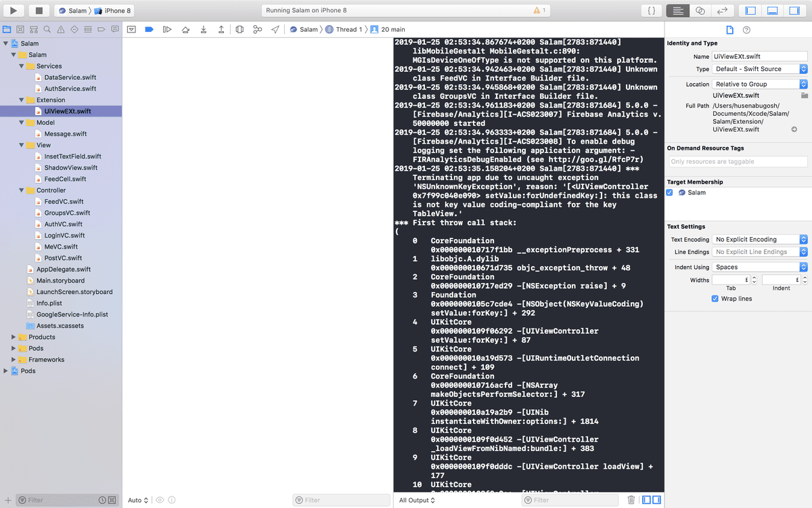Click '20 main' stack frame in jump bar

tap(387, 29)
